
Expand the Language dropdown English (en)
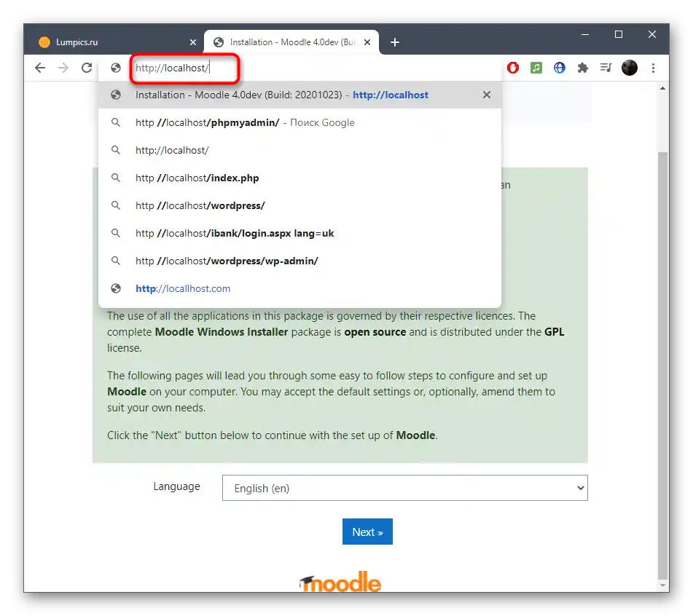point(405,488)
